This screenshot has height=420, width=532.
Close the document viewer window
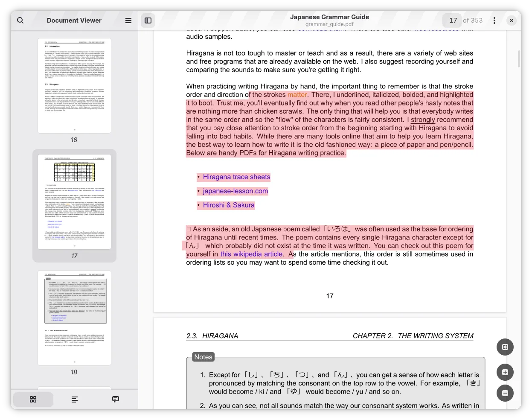click(512, 20)
